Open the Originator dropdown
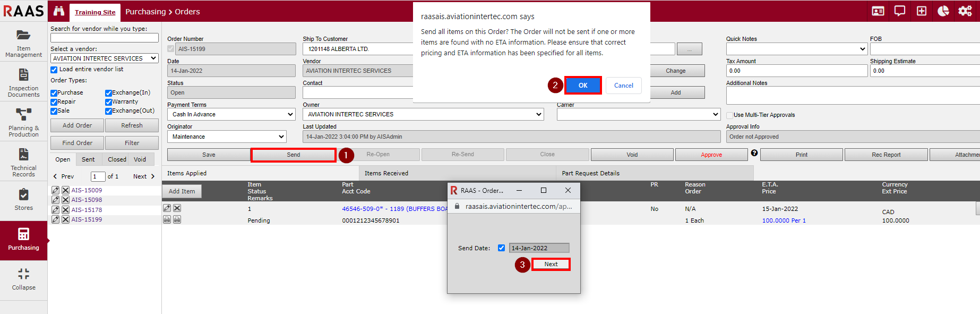980x314 pixels. (227, 137)
